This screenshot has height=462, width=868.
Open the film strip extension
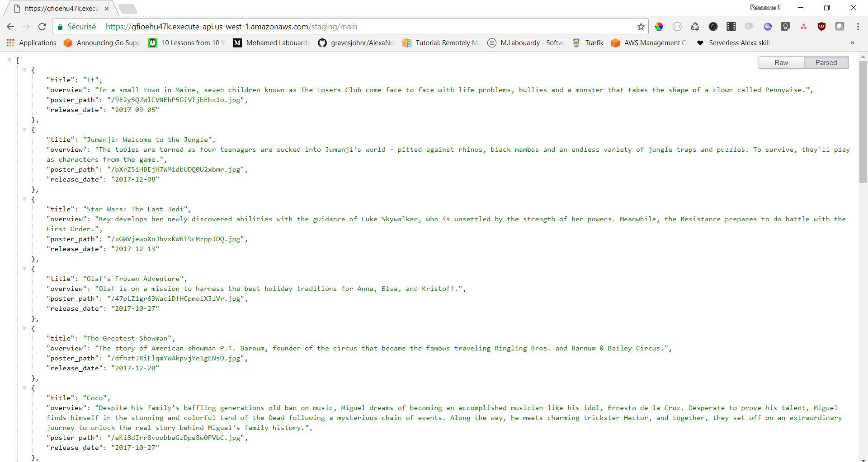click(731, 27)
